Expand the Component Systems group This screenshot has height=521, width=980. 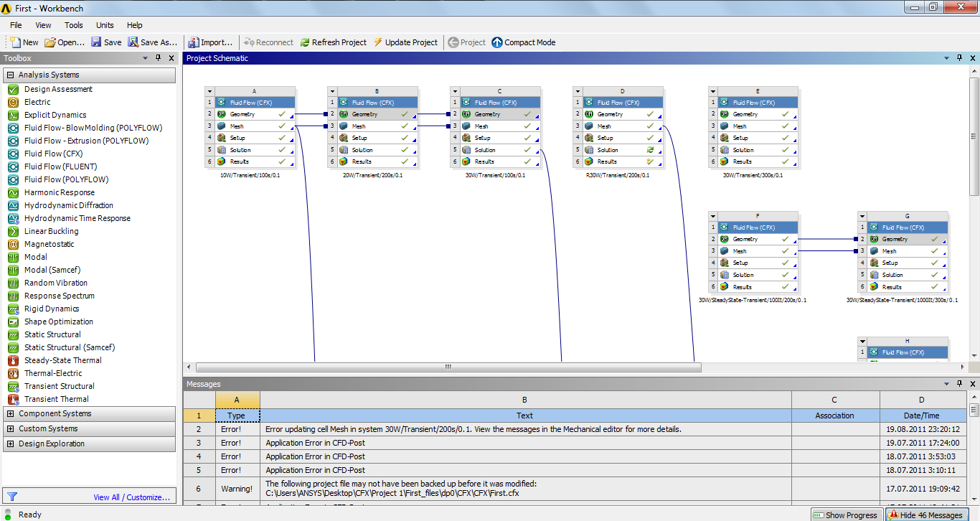pyautogui.click(x=10, y=413)
